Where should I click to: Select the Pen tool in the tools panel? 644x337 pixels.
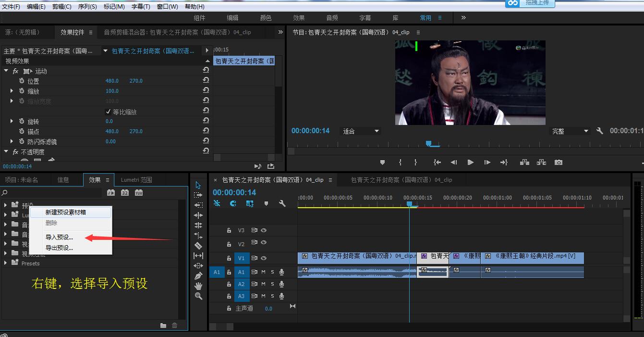pos(198,276)
